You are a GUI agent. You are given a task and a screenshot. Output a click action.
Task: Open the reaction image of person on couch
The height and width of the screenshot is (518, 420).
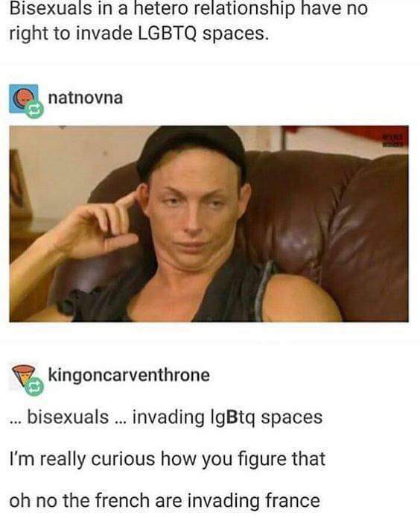click(209, 224)
